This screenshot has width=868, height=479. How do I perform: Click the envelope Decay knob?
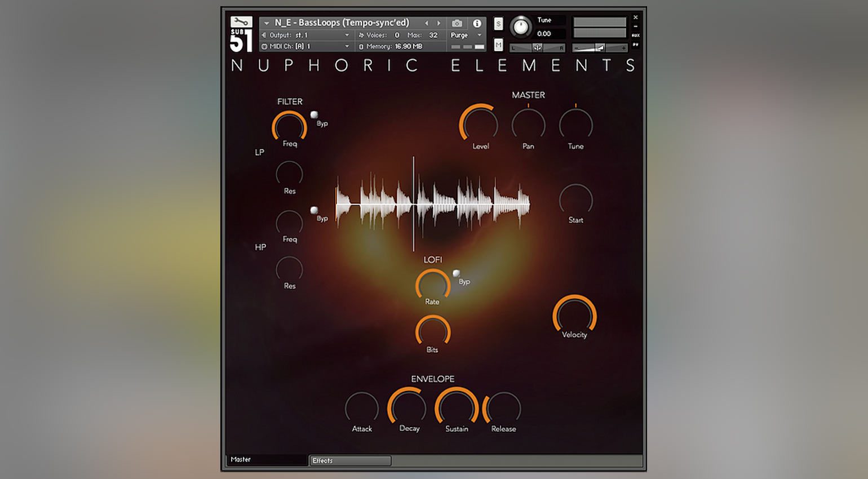click(407, 407)
